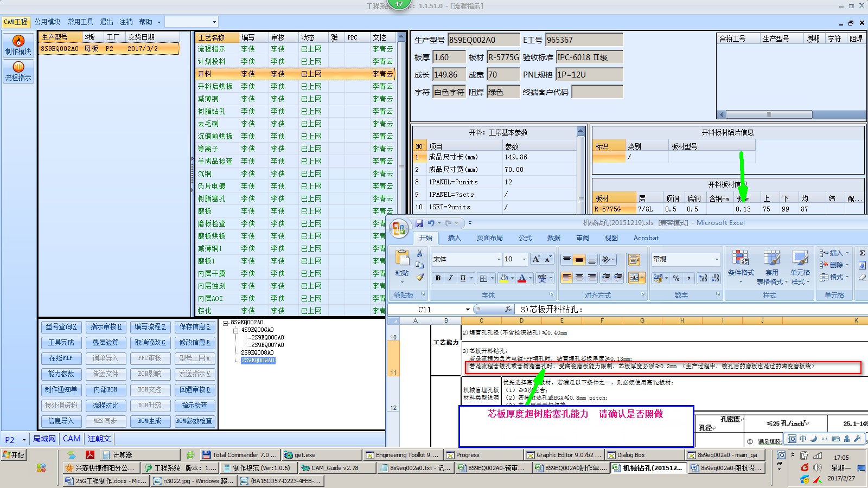The height and width of the screenshot is (488, 868).
Task: Toggle bottom vertical alignment in Excel
Action: (592, 259)
